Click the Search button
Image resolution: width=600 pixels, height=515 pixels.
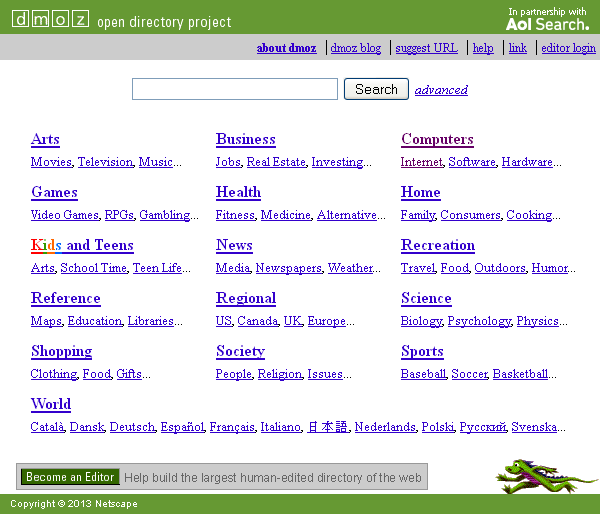376,89
